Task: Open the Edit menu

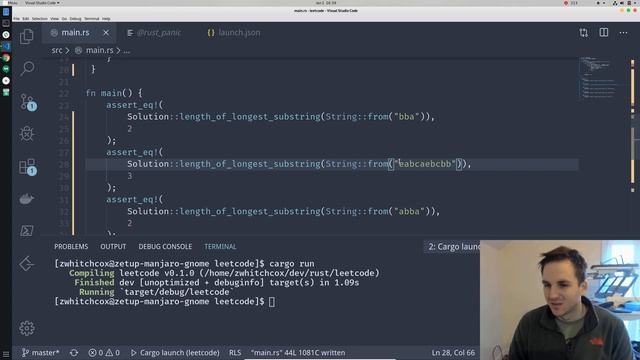Action: (26, 19)
